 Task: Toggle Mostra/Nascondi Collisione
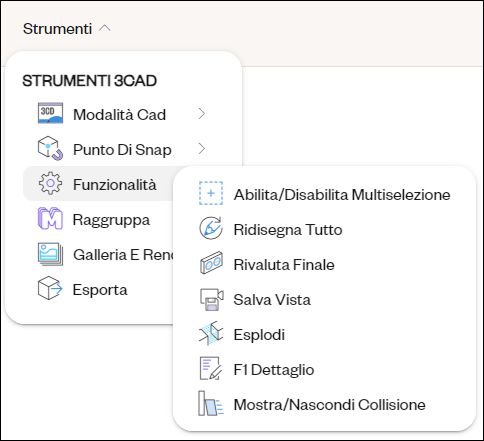[x=324, y=404]
